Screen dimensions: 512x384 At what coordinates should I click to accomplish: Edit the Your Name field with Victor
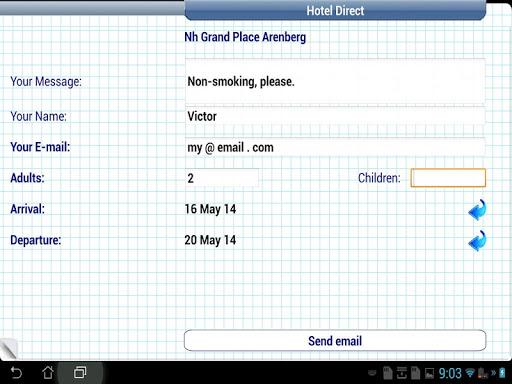[x=335, y=116]
